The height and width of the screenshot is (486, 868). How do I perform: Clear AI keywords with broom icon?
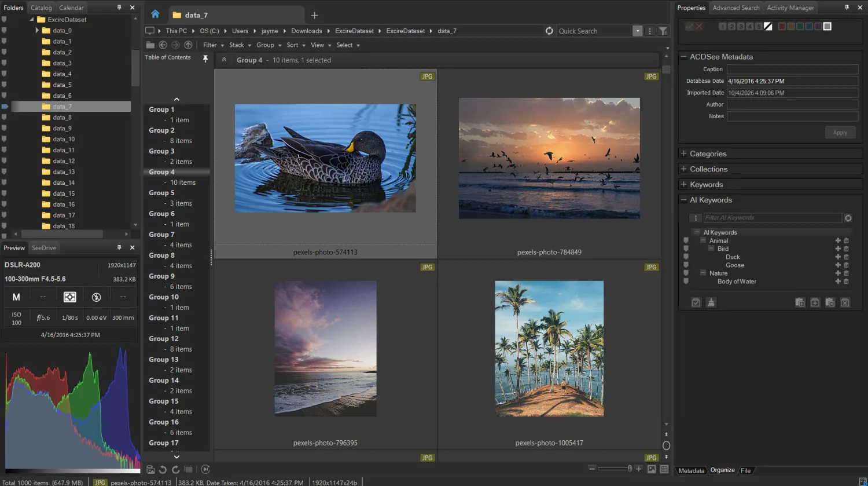[711, 302]
